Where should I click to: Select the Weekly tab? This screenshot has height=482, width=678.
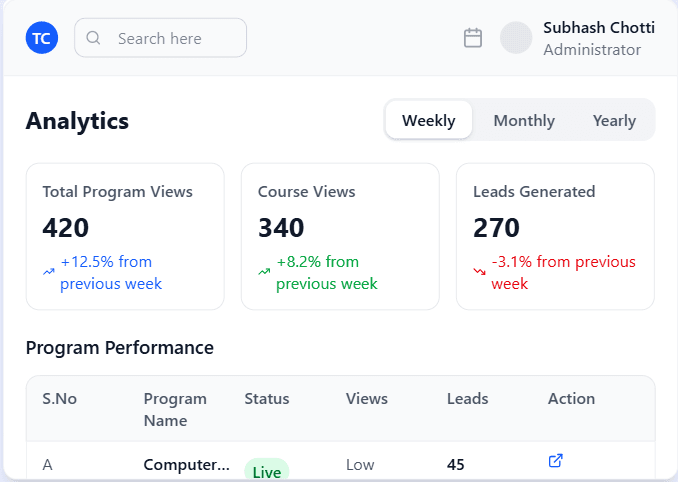[429, 120]
